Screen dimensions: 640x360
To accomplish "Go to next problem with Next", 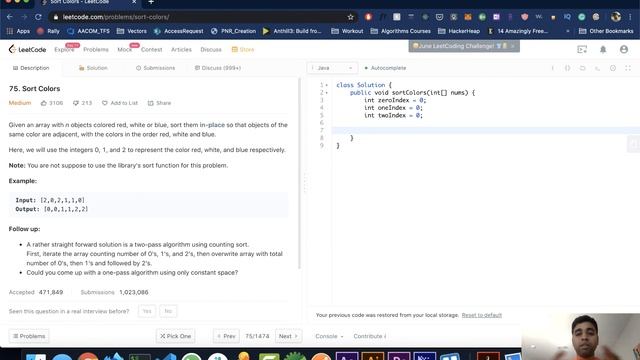I will click(288, 336).
